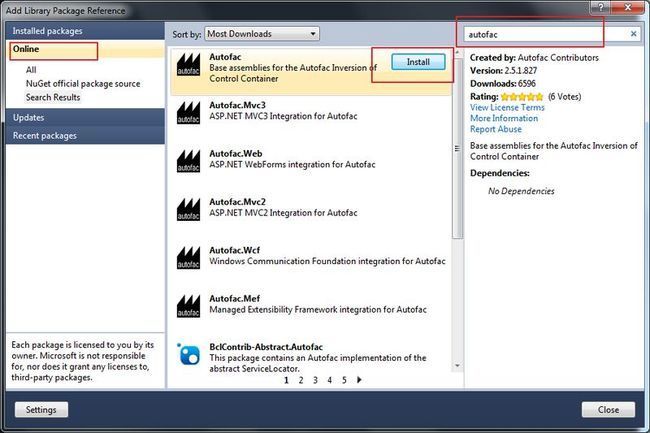Click the Autofac.Wcf package icon
650x433 pixels.
click(188, 258)
